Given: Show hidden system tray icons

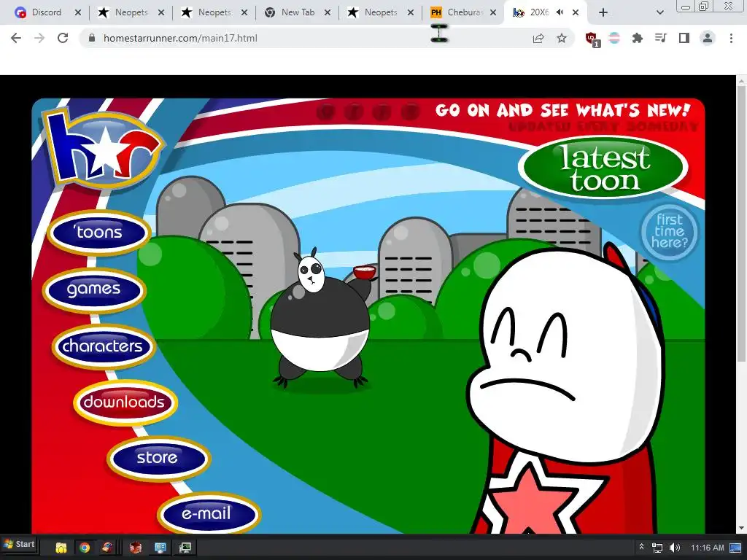Looking at the screenshot, I should coord(641,547).
